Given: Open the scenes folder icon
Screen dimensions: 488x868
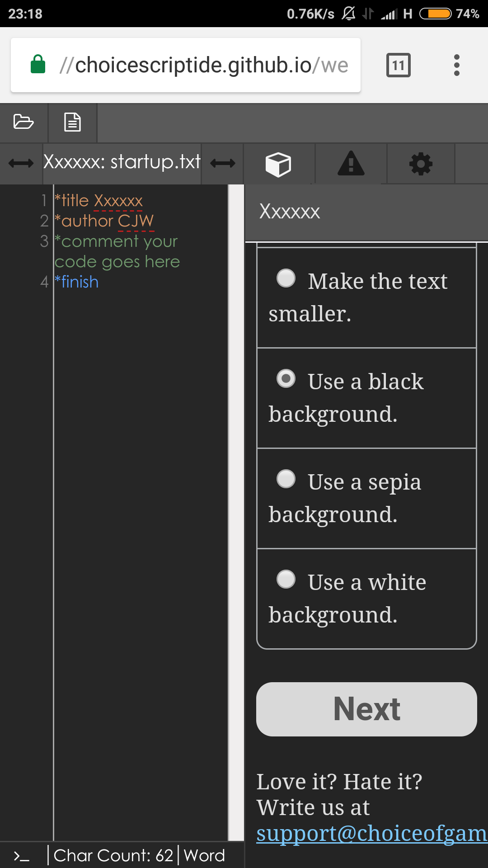Looking at the screenshot, I should (23, 122).
